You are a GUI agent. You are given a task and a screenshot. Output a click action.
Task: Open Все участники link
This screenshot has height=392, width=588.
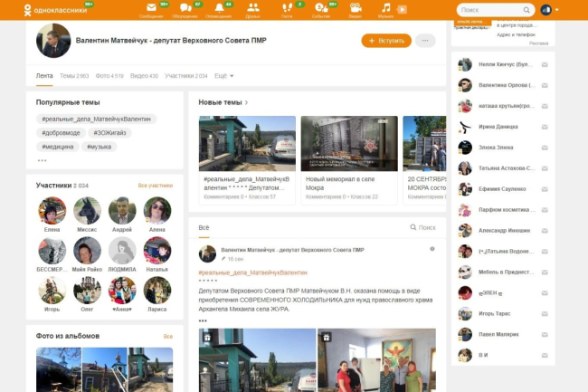155,186
